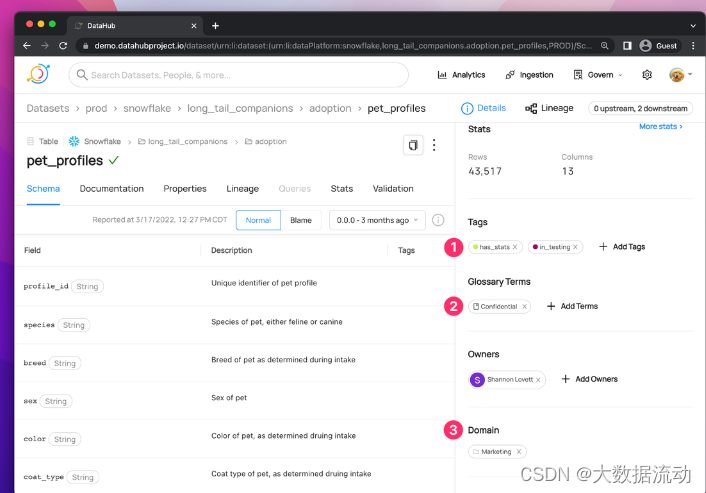Switch schema view to Normal
The height and width of the screenshot is (493, 706).
tap(258, 220)
